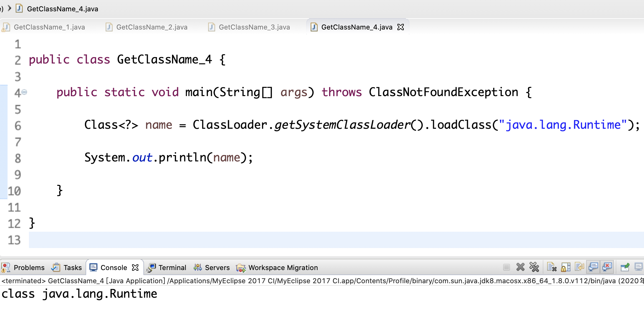Screen dimensions: 644x314
Task: Open the Tasks view tab
Action: [x=67, y=268]
